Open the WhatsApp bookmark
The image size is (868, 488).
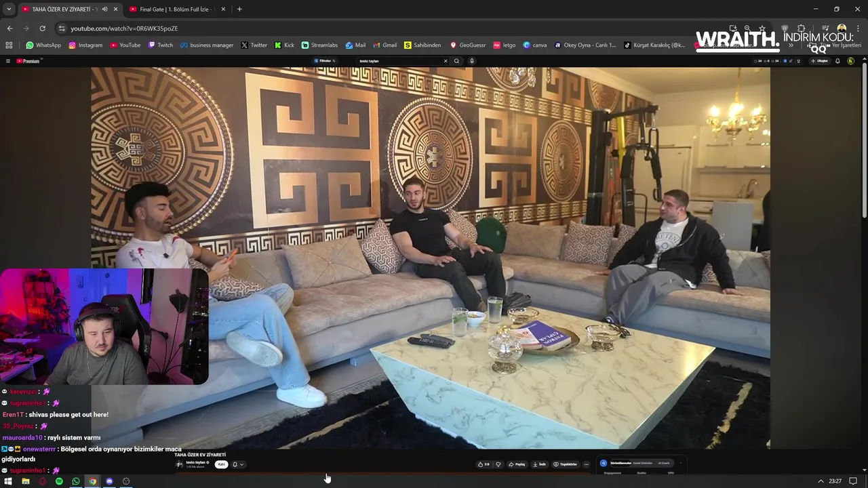coord(43,45)
